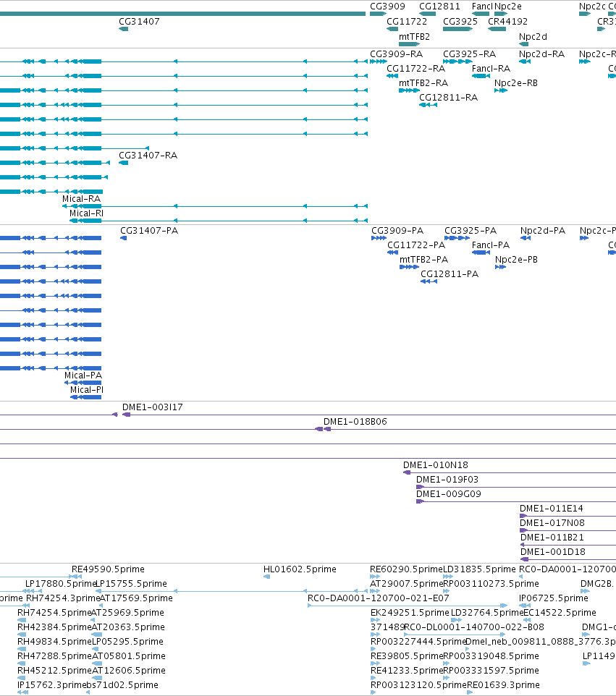
Task: Select the IP06725.5prime EST label
Action: pyautogui.click(x=553, y=598)
